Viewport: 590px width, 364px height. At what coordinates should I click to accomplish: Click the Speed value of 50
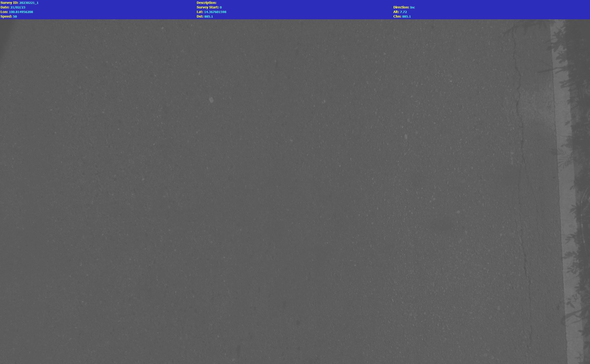(15, 16)
